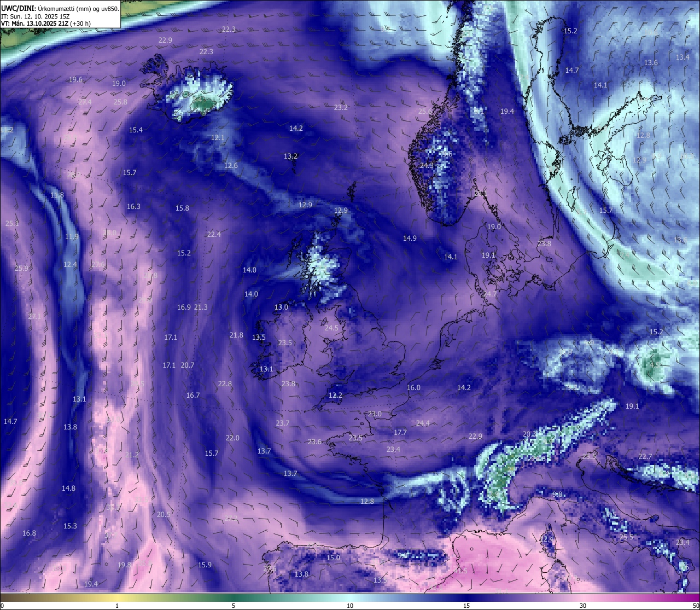
Task: Click the 13.5 value off Ireland's west coast
Action: (259, 338)
